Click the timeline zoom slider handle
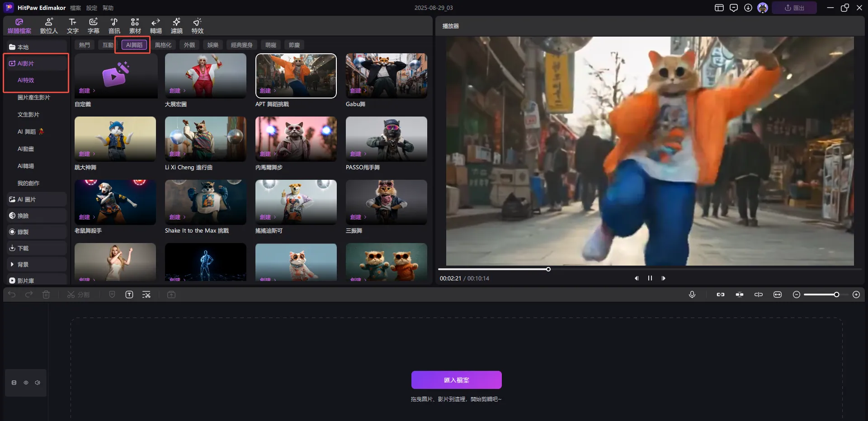The image size is (868, 421). click(x=836, y=295)
